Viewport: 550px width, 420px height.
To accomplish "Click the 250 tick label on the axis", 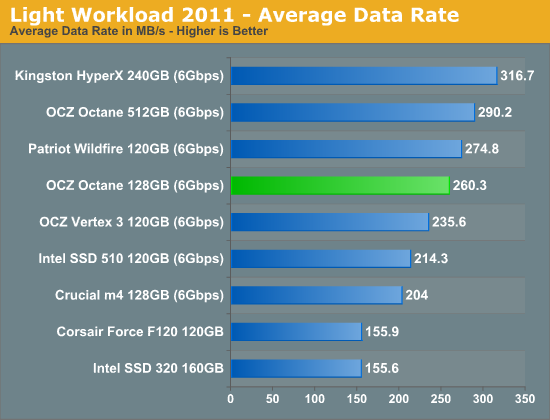I will tap(441, 399).
